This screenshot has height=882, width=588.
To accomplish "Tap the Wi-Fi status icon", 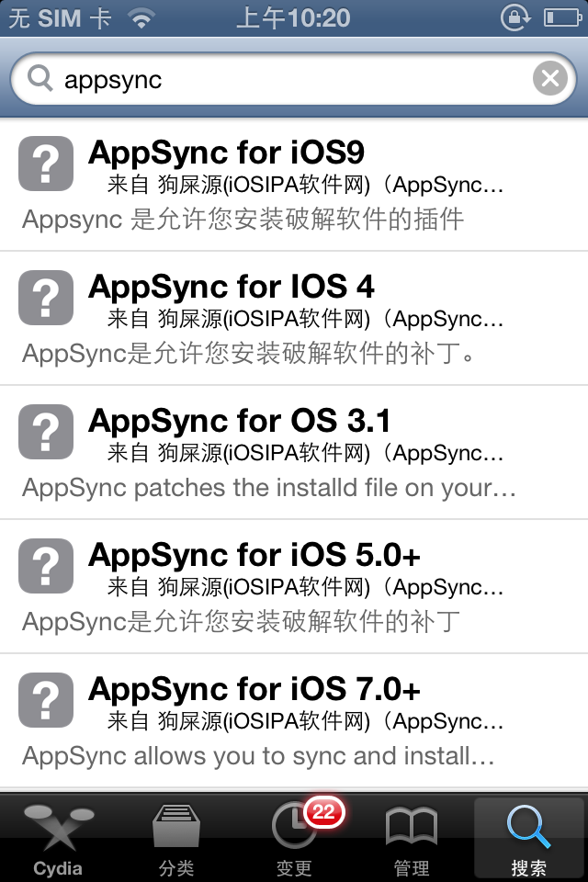I will pos(141,18).
